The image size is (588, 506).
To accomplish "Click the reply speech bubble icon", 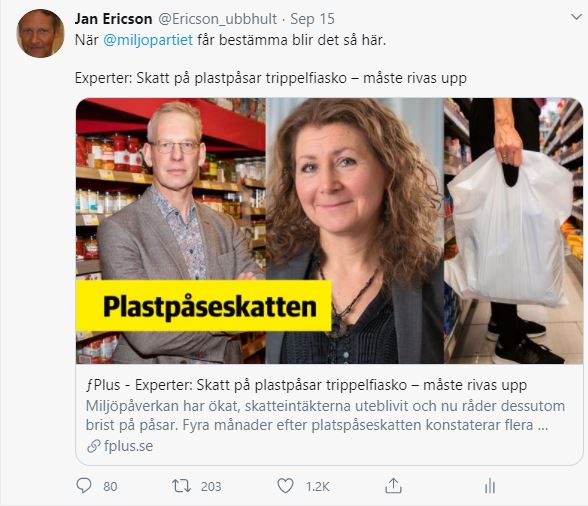I will pos(84,486).
